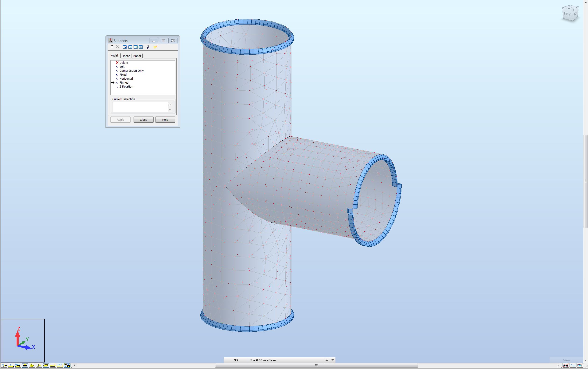Viewport: 588px width, 369px height.
Task: Click the down arrow next to Z = 0.00 m
Action: (333, 360)
